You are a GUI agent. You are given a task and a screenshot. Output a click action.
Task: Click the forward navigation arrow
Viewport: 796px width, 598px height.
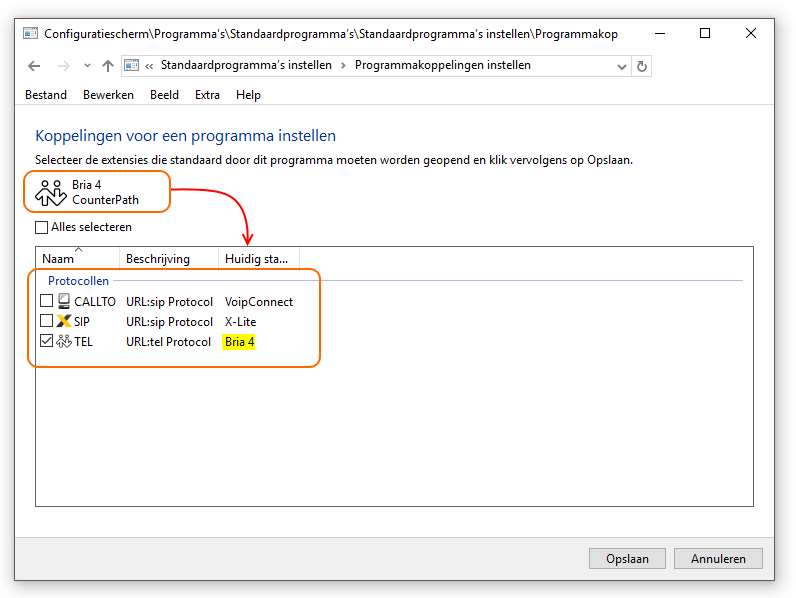63,66
